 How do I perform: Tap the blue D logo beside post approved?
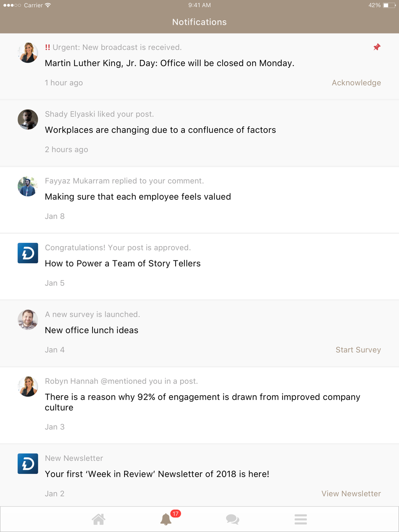point(28,253)
